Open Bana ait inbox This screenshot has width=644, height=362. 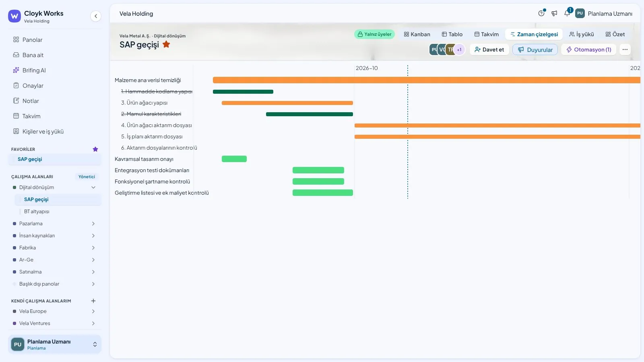click(x=55, y=55)
